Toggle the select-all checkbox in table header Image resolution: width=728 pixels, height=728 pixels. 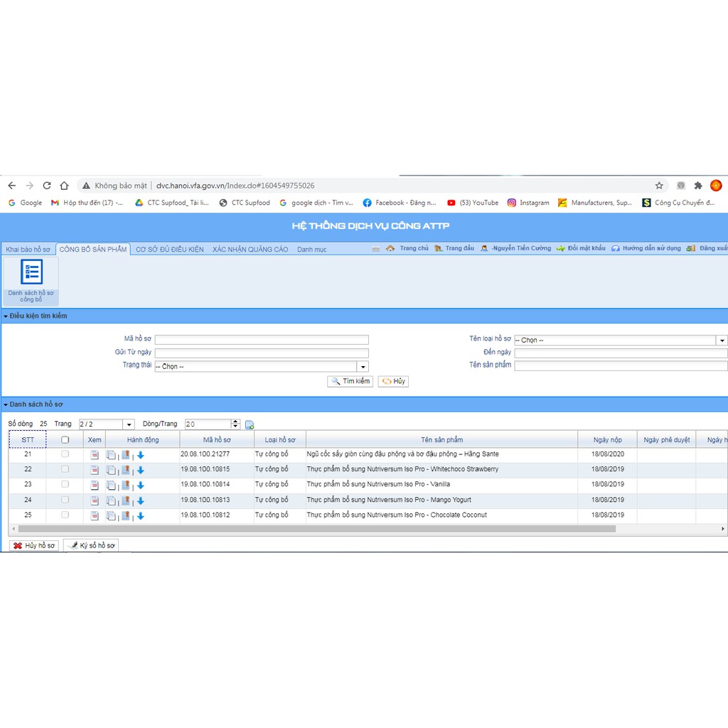click(x=65, y=440)
